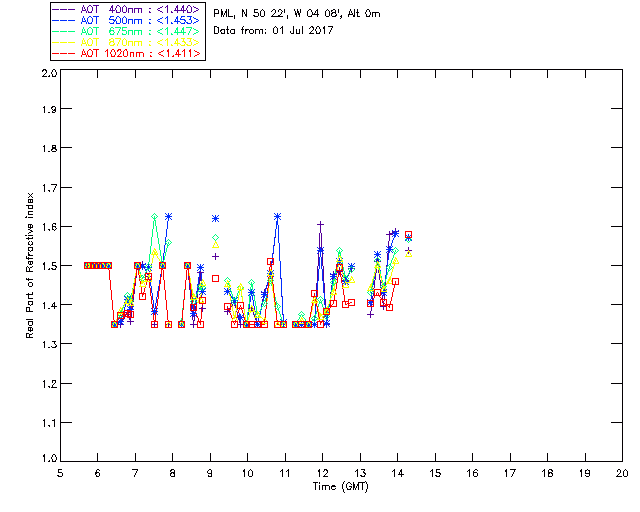640x512 pixels.
Task: Click the x-axis tick label 13
Action: click(x=360, y=473)
